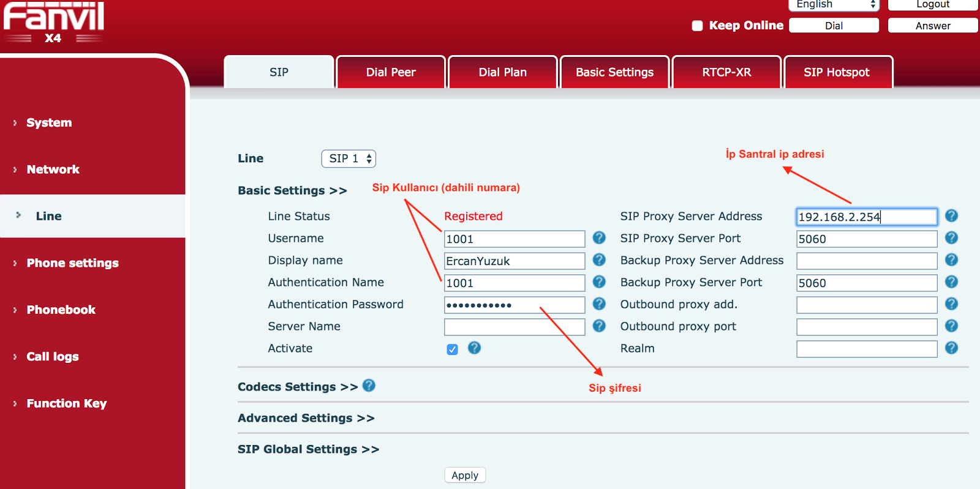Open the Call logs sidebar section
Viewport: 980px width, 489px height.
pyautogui.click(x=53, y=357)
